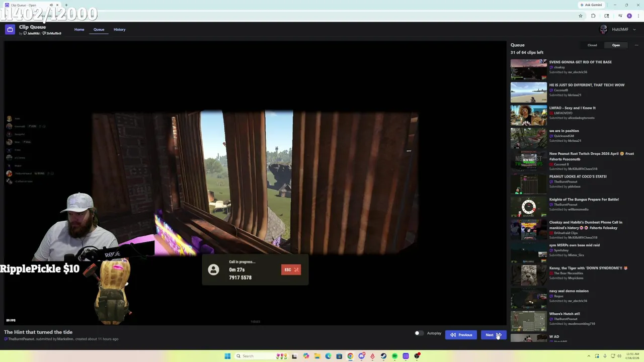This screenshot has width=644, height=362.
Task: Open Chrome from the taskbar
Action: tap(350, 356)
